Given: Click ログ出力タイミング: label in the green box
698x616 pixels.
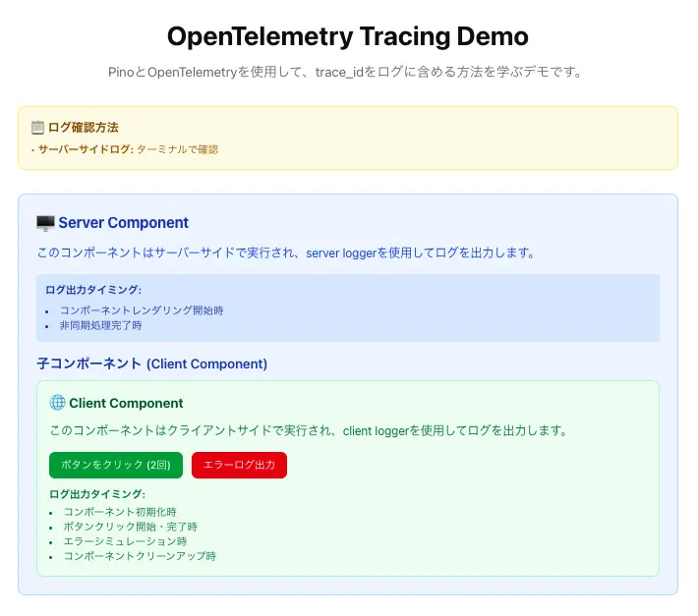Looking at the screenshot, I should tap(97, 494).
